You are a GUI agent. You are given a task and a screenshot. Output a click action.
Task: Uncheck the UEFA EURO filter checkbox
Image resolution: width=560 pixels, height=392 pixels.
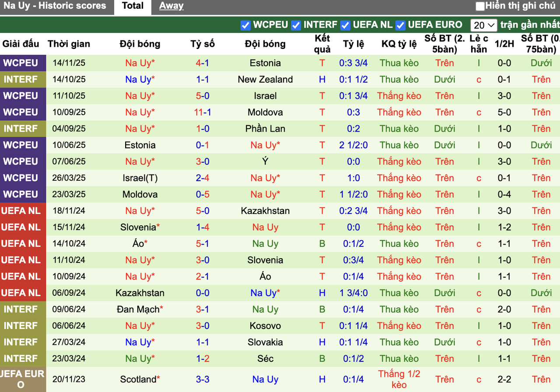(400, 25)
